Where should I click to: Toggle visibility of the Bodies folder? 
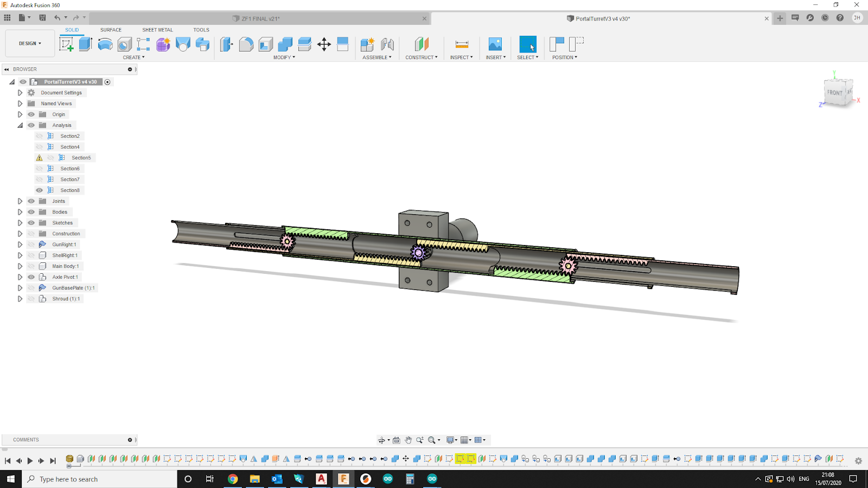pyautogui.click(x=31, y=212)
